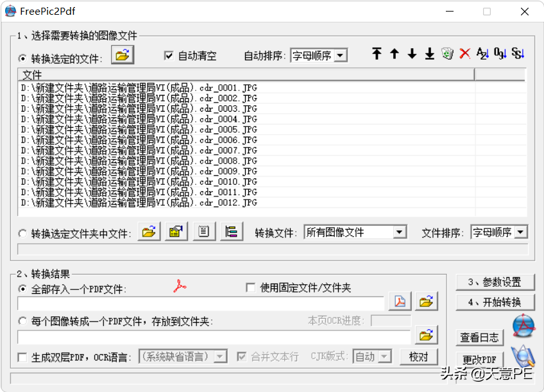Click per-image PDF folder path field

pos(214,336)
